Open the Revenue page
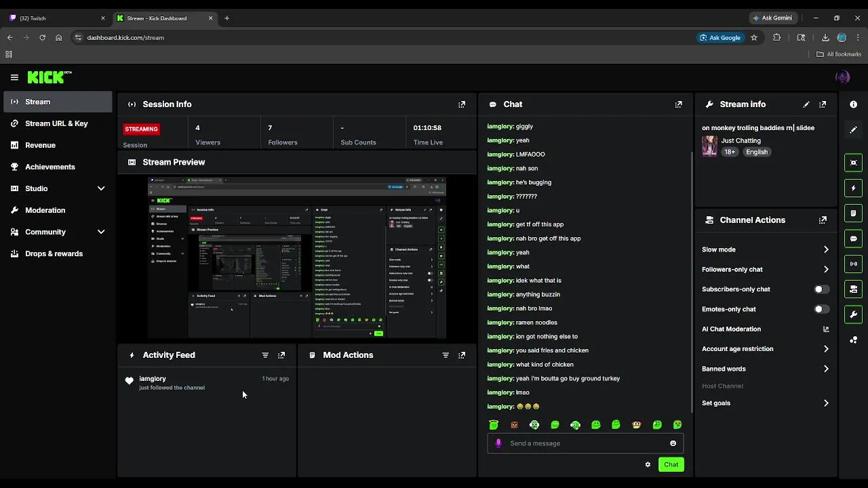 click(x=58, y=145)
